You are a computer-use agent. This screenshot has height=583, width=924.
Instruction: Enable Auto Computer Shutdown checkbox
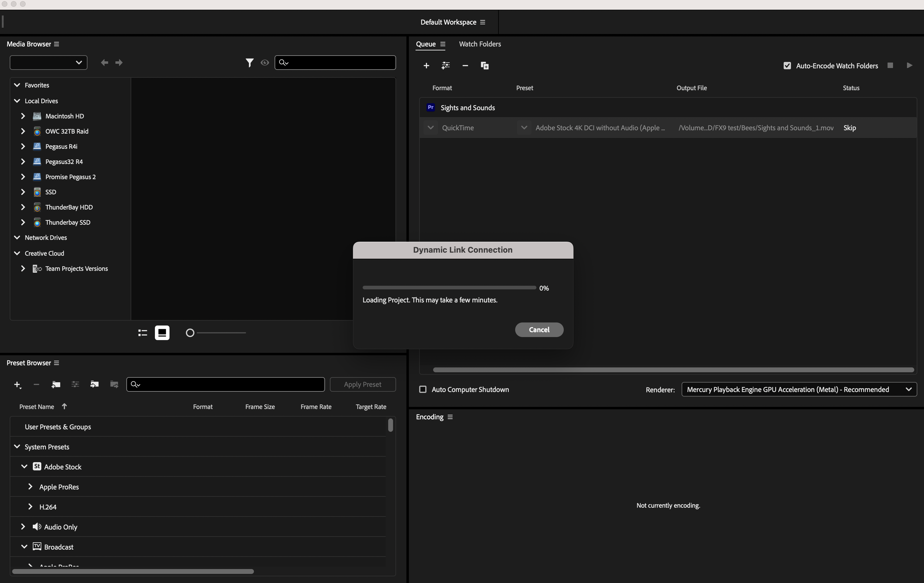(423, 389)
